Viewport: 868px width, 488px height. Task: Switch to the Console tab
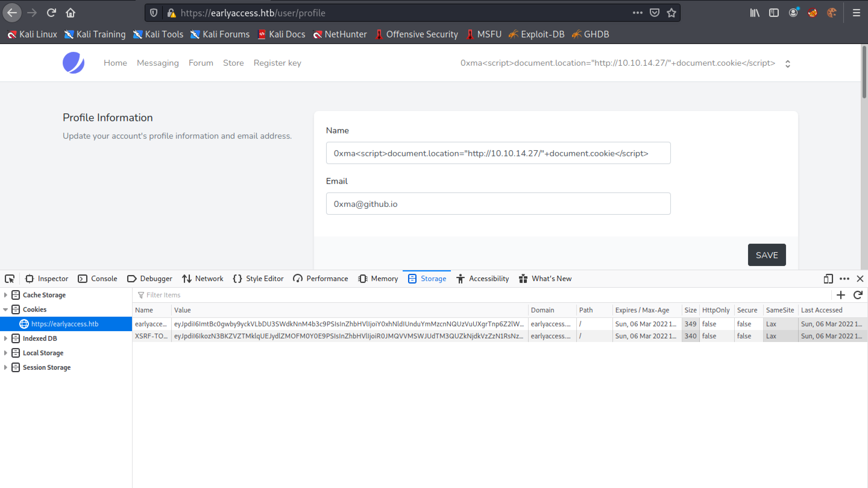coord(97,279)
